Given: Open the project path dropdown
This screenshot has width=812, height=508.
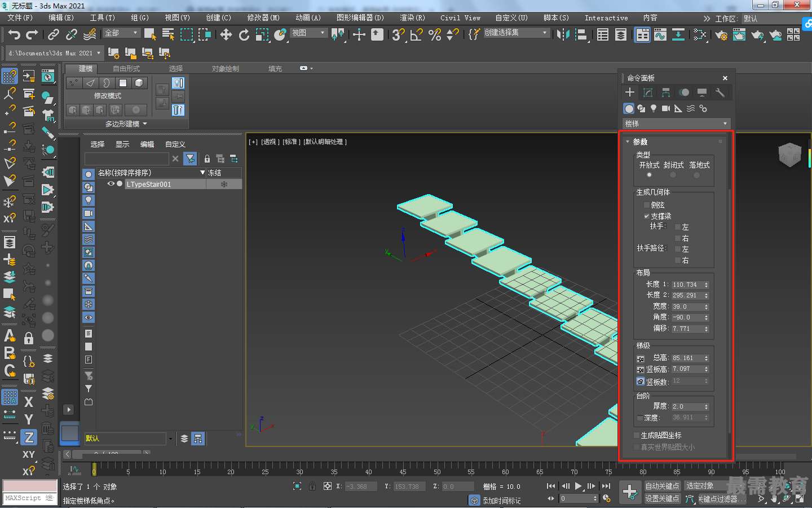Looking at the screenshot, I should coord(55,53).
